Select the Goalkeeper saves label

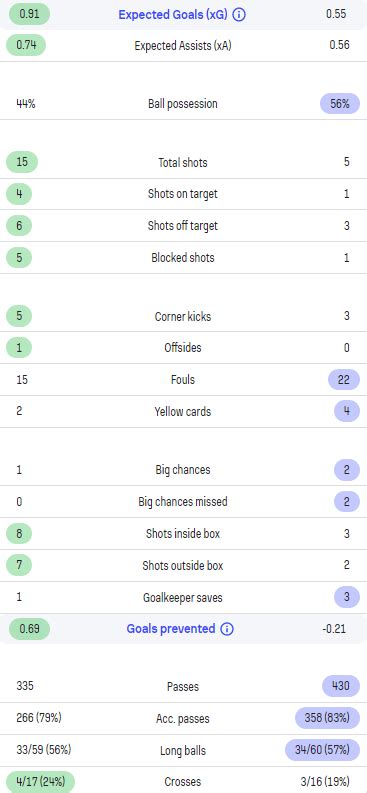[x=183, y=598]
